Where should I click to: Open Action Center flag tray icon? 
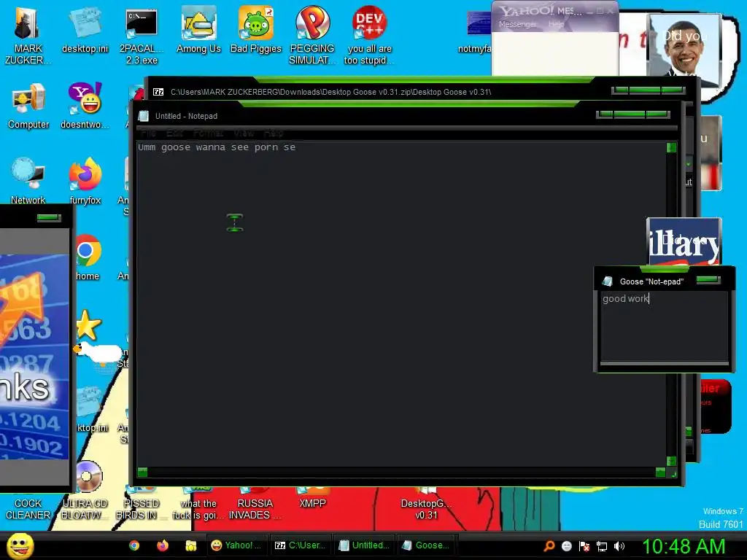coord(584,546)
